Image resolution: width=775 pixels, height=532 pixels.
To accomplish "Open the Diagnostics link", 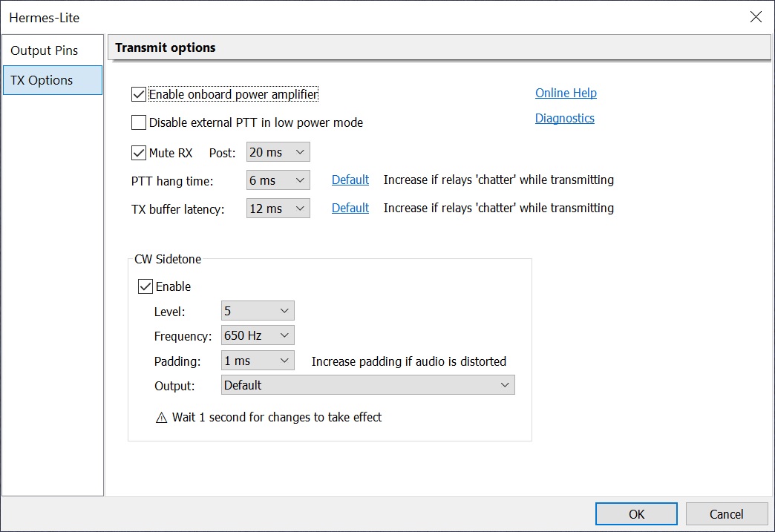I will coord(564,118).
